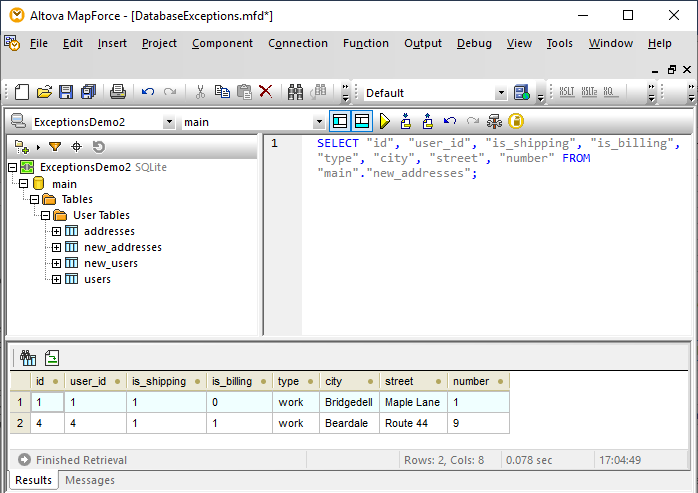Select the Bridgedell city cell
The image size is (698, 493).
point(348,402)
